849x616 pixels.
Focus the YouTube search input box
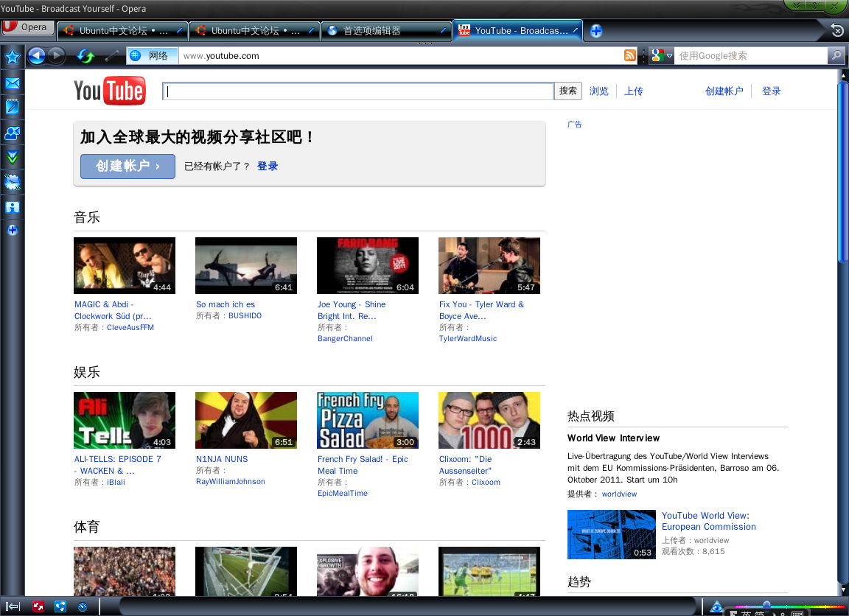358,91
